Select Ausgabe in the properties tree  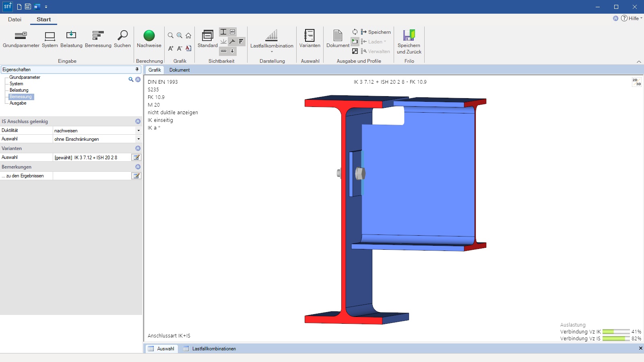click(x=18, y=103)
